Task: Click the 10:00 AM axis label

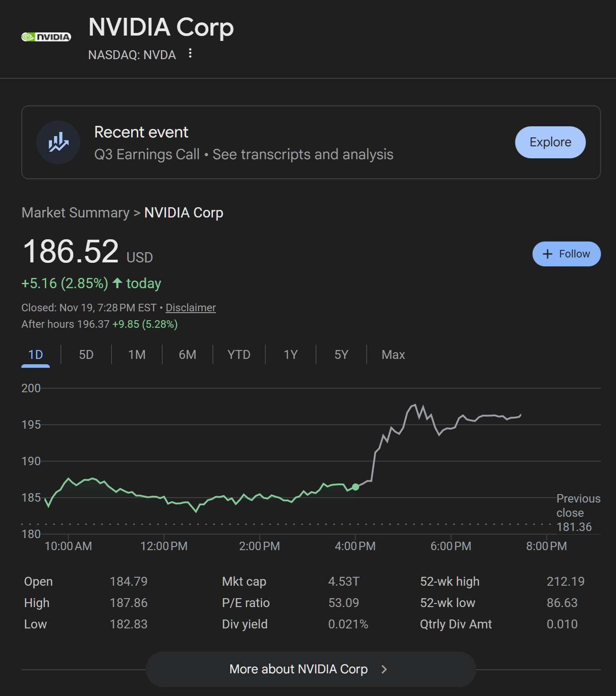Action: [x=68, y=546]
